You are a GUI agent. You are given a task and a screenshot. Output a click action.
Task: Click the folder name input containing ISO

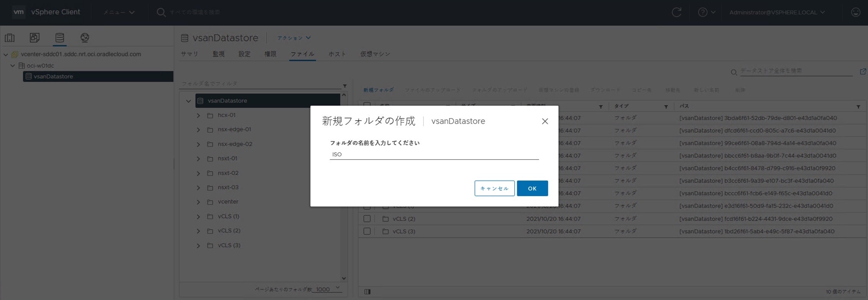[434, 154]
